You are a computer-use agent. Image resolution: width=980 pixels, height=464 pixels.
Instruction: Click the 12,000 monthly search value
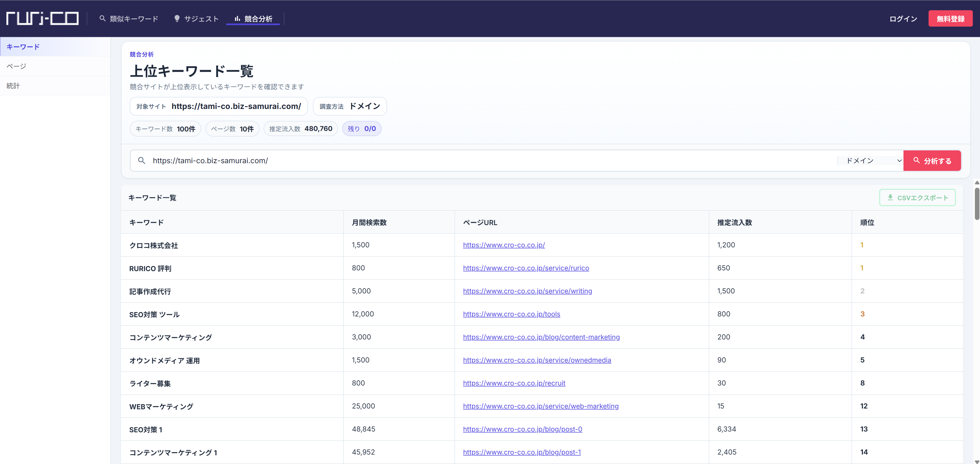(x=363, y=314)
